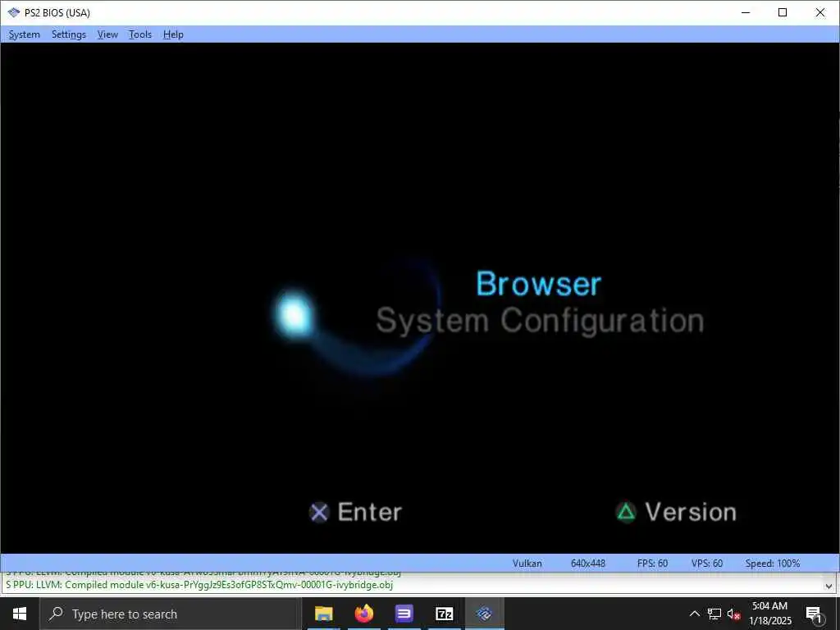Open the Help menu
The width and height of the screenshot is (840, 630).
[x=173, y=34]
